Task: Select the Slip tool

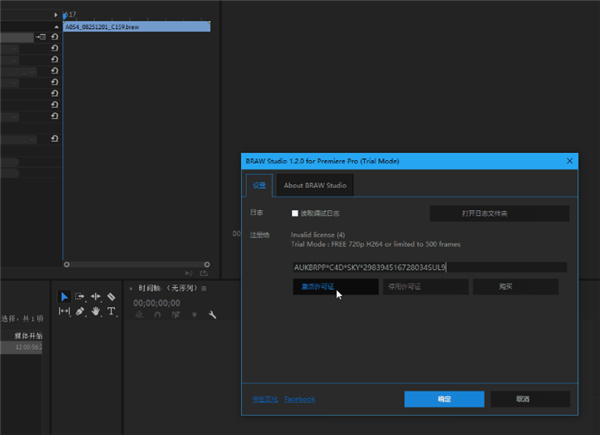Action: (64, 312)
